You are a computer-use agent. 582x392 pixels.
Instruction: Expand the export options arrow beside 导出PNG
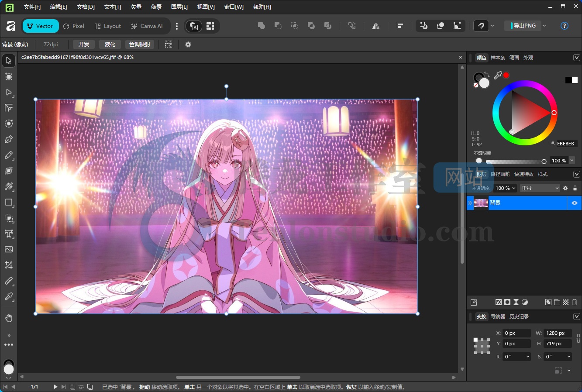pos(544,26)
